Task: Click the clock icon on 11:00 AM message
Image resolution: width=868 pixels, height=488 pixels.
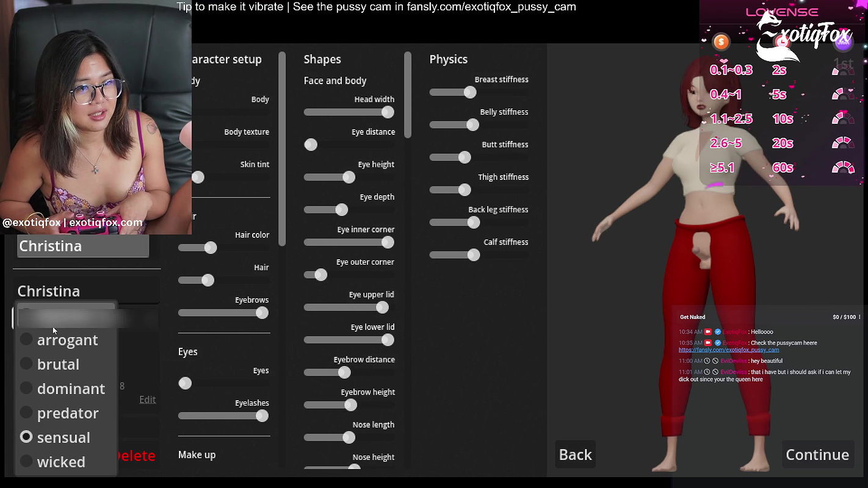Action: pos(707,361)
